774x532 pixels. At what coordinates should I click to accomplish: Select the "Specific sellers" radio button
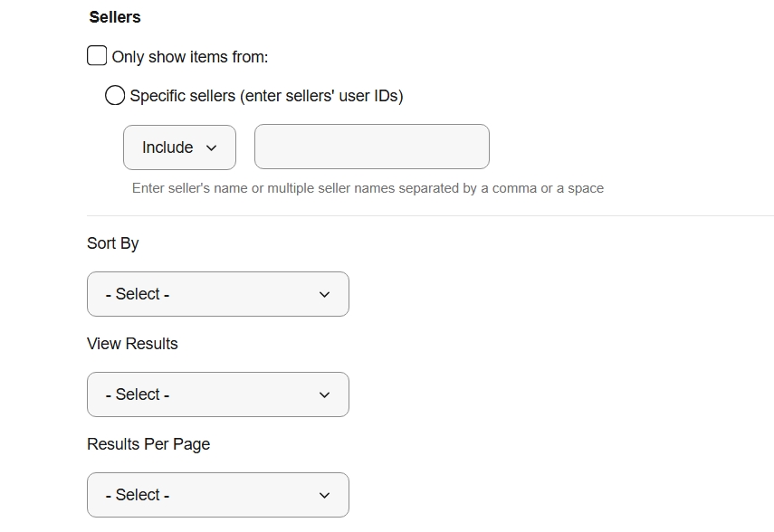point(115,95)
